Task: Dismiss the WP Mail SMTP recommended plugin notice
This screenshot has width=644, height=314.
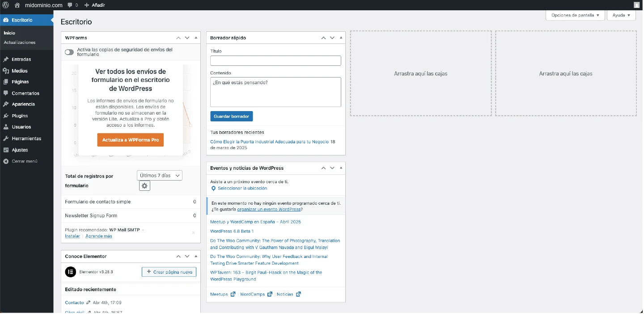Action: point(194,232)
